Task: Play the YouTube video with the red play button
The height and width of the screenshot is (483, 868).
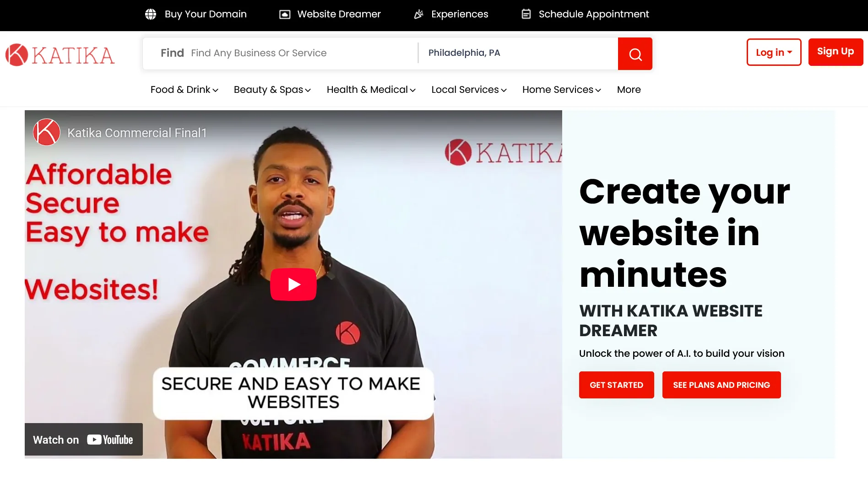Action: pyautogui.click(x=293, y=284)
